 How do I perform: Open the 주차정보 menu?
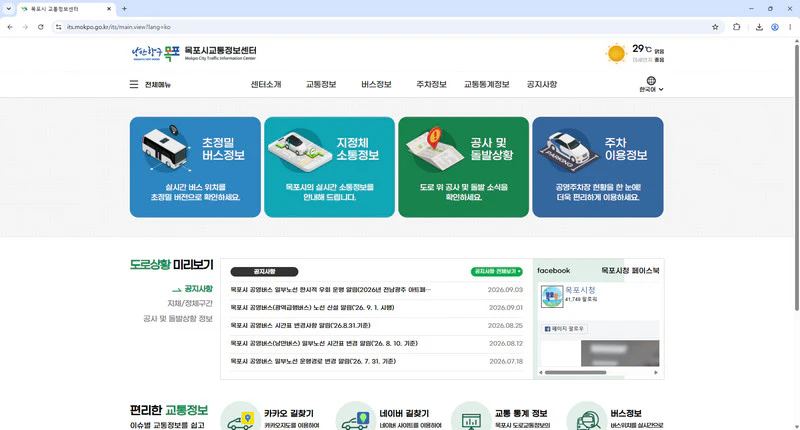click(431, 85)
